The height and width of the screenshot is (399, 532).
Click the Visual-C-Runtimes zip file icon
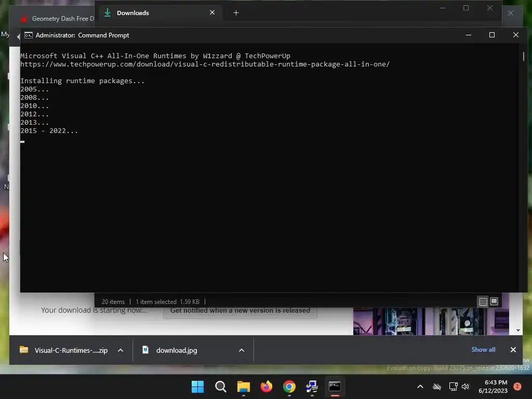(x=24, y=350)
